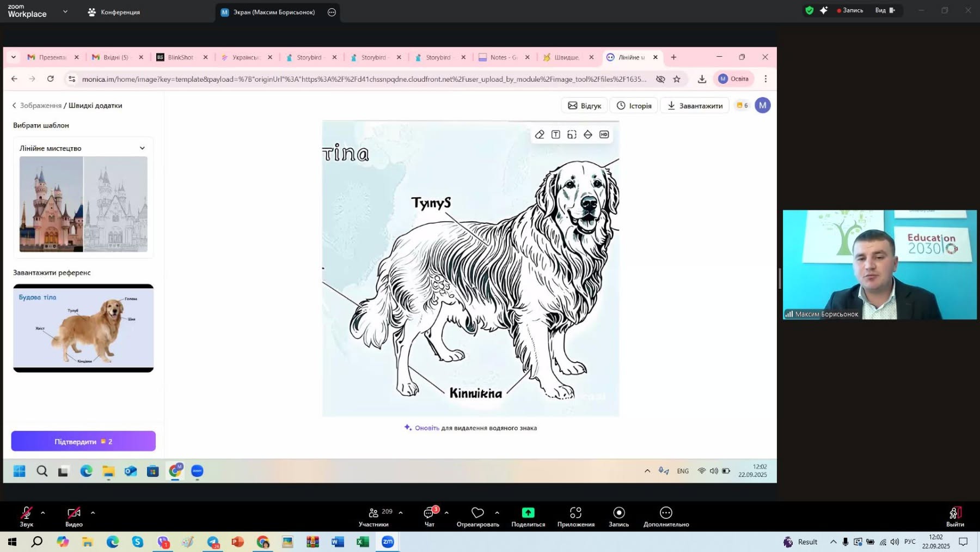Select the eraser tool on the image

pos(540,135)
